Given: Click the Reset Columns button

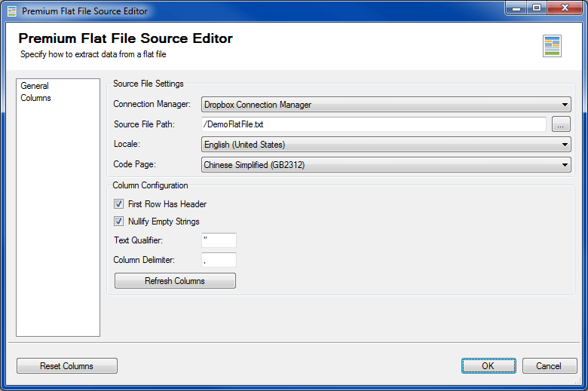Looking at the screenshot, I should pyautogui.click(x=67, y=366).
